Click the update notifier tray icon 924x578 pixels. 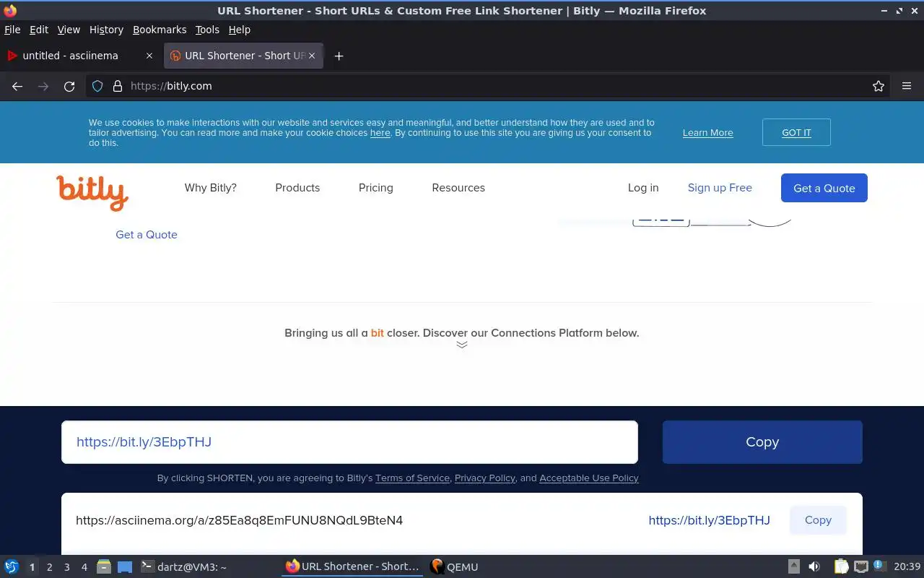tap(879, 566)
